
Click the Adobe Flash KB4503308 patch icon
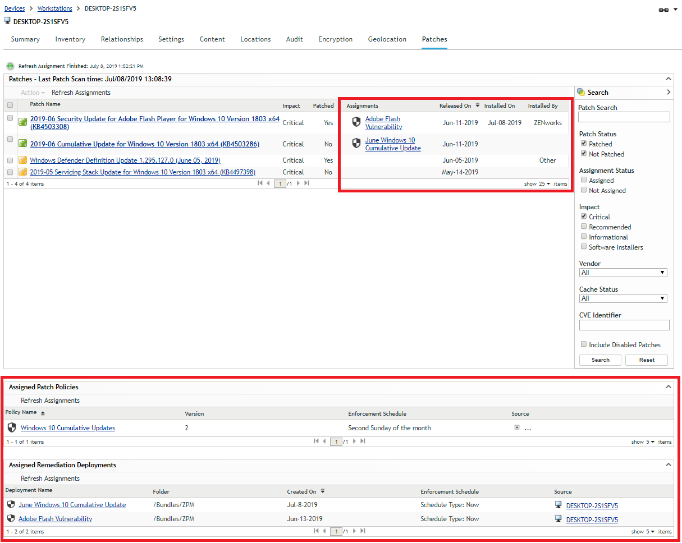23,122
